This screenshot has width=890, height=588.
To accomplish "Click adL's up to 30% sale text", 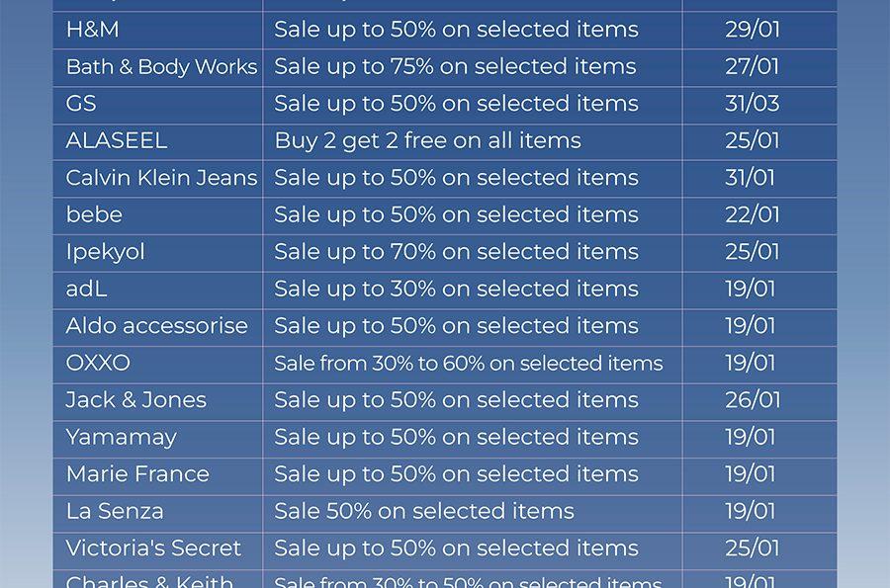I will (x=456, y=290).
